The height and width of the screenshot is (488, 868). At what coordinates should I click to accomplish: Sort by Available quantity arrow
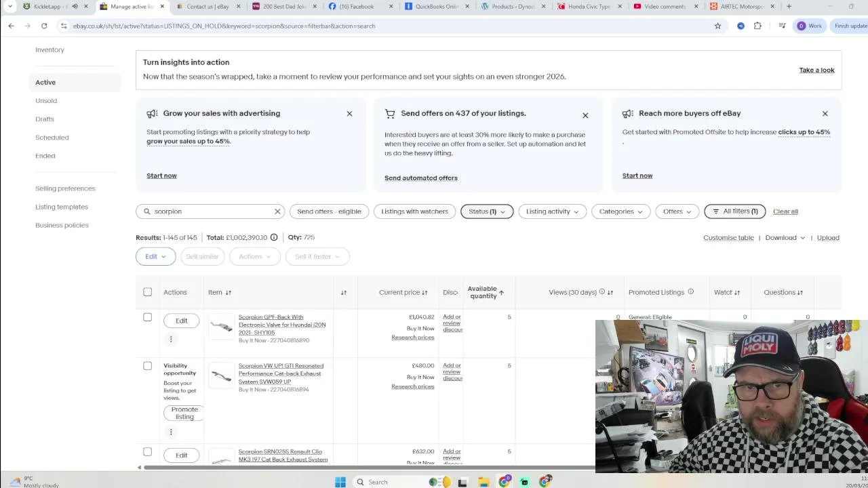coord(501,293)
